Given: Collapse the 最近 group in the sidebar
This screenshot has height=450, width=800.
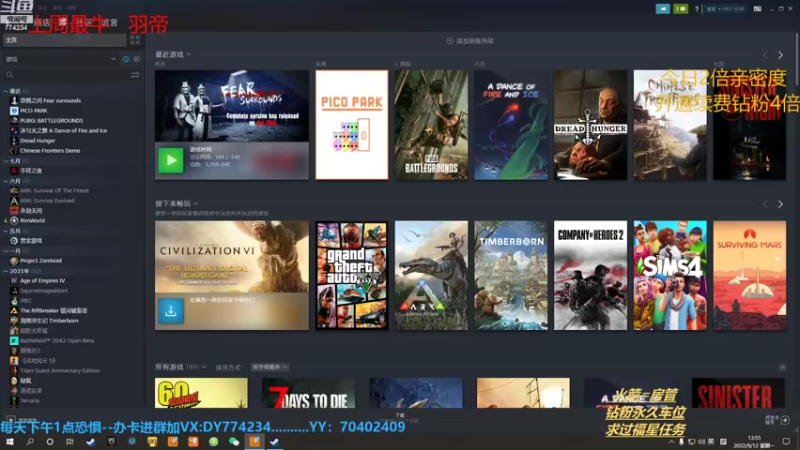Looking at the screenshot, I should point(6,91).
